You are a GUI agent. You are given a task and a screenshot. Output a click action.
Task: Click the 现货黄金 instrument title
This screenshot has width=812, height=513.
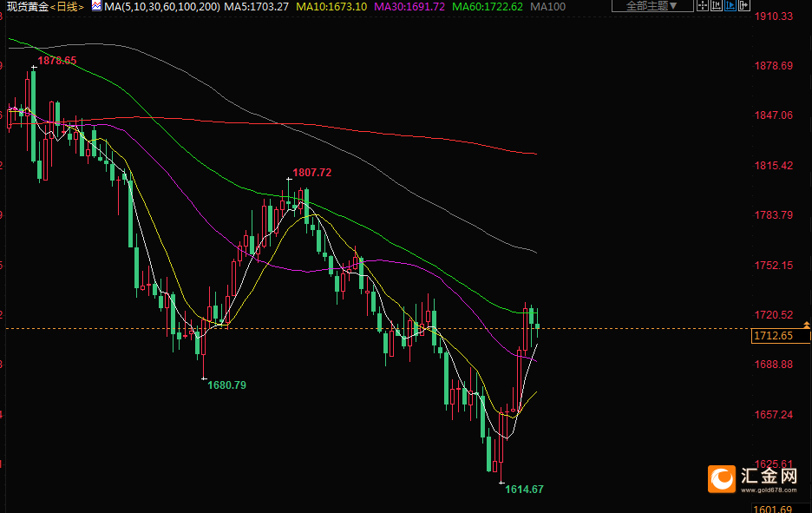(28, 7)
